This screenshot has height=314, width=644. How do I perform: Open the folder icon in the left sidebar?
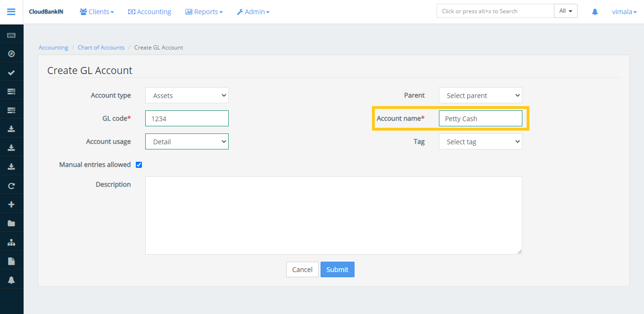[x=12, y=223]
